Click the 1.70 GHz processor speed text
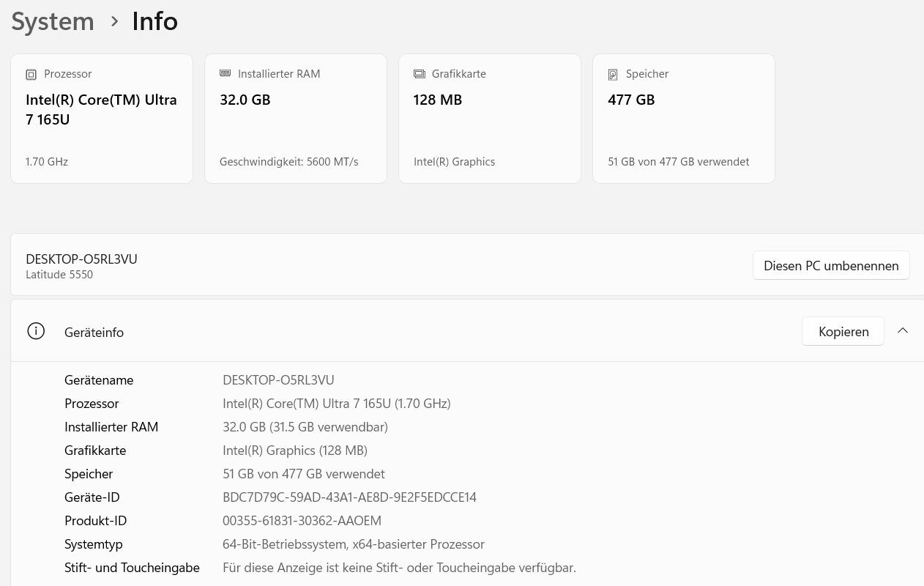The height and width of the screenshot is (586, 924). coord(47,162)
